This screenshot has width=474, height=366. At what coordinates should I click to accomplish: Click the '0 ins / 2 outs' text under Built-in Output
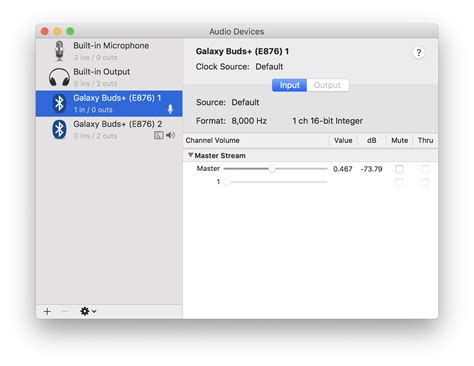(95, 84)
